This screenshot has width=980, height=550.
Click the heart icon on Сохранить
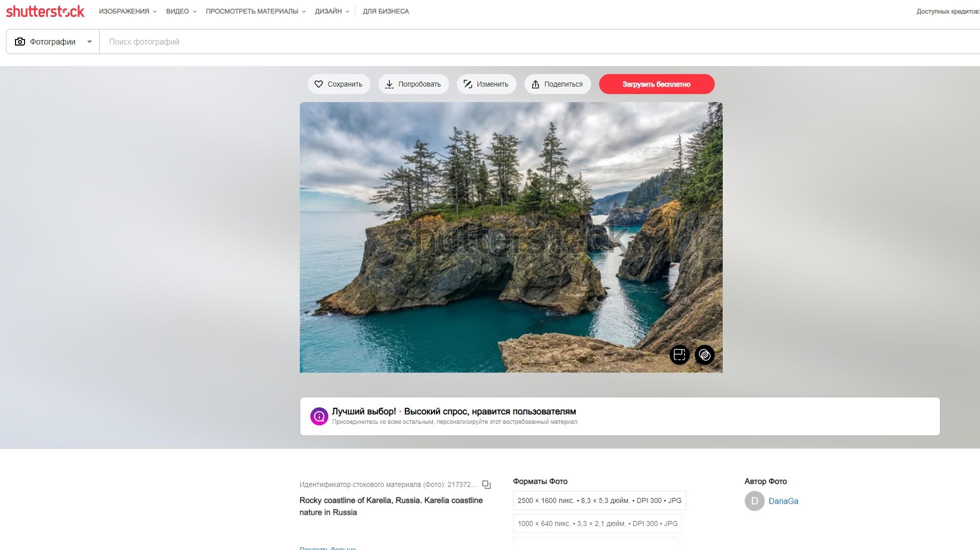tap(319, 84)
